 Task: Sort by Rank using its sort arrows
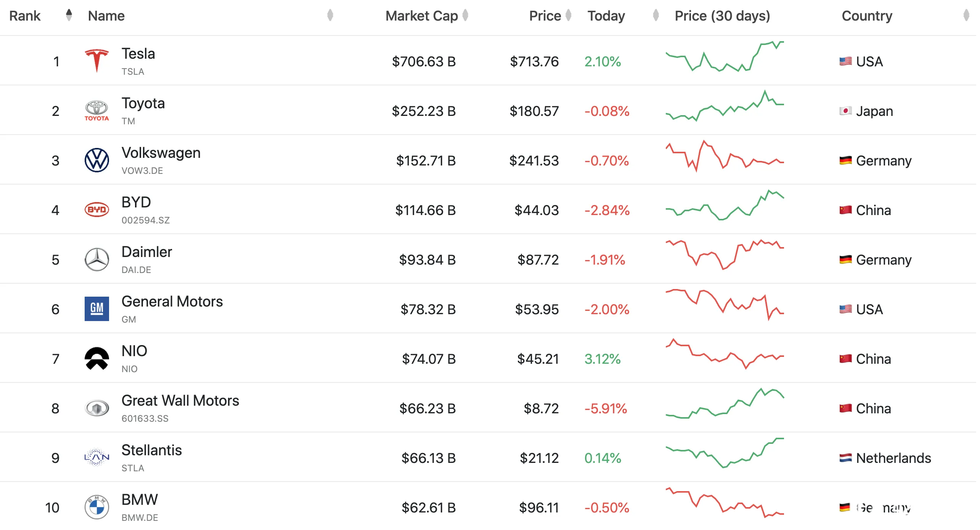tap(69, 15)
